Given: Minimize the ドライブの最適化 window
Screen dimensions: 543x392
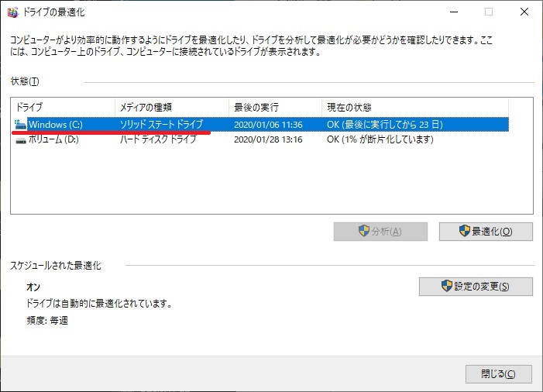Looking at the screenshot, I should [x=454, y=12].
